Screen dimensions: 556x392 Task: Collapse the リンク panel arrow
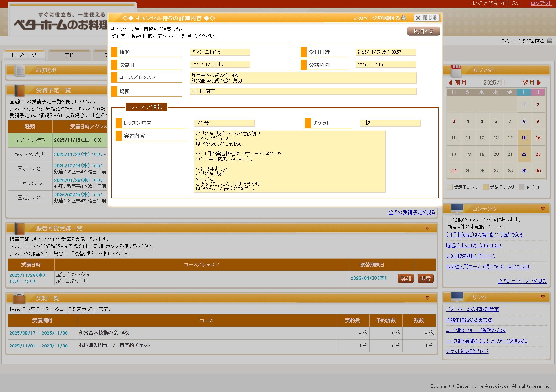click(543, 297)
